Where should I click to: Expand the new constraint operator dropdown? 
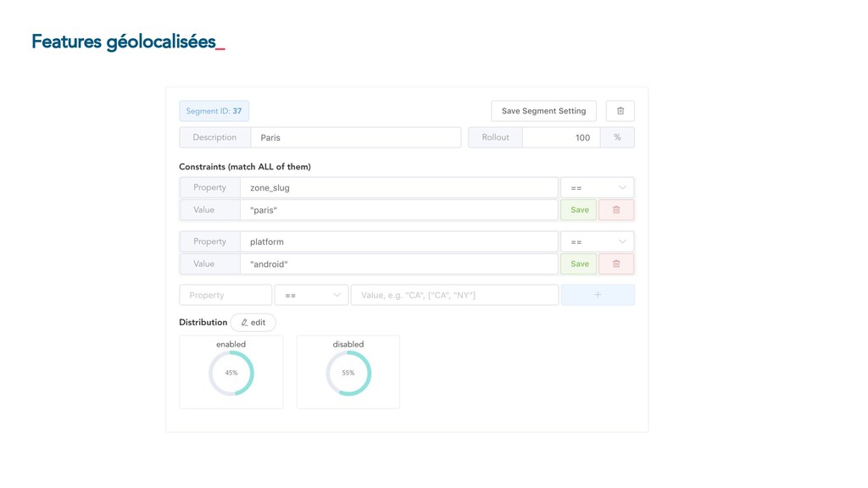point(311,295)
